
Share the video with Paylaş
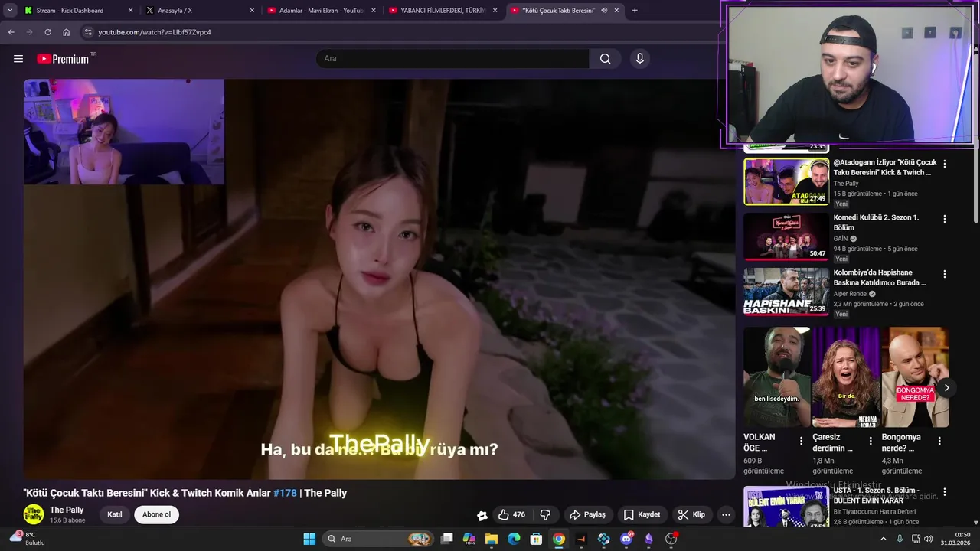pos(587,515)
